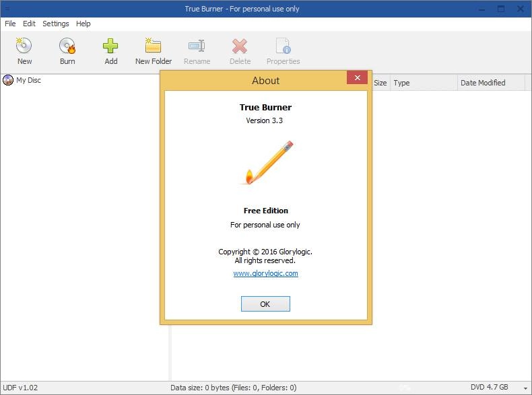Sort by Date Modified column header

pyautogui.click(x=491, y=83)
